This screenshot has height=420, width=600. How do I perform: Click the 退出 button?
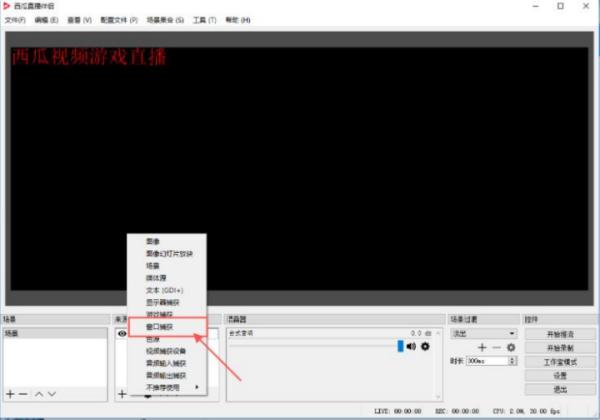(560, 389)
